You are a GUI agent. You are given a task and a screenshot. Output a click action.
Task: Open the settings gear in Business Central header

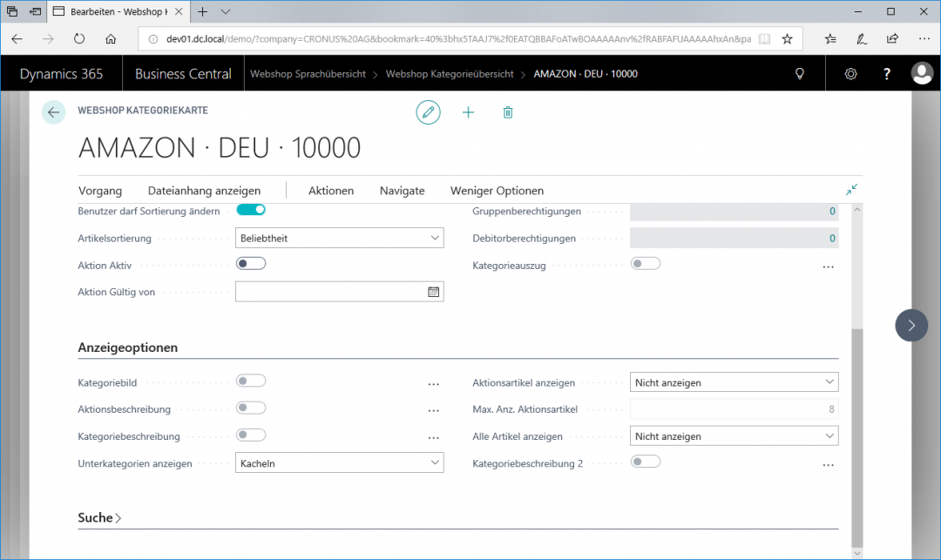(850, 74)
